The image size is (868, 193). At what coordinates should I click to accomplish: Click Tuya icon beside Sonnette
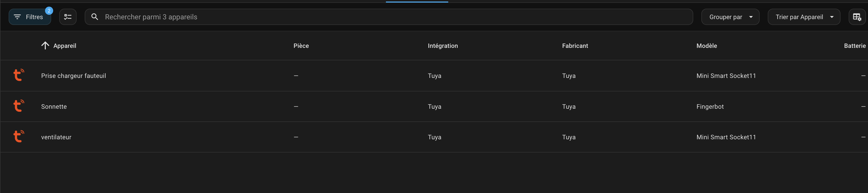coord(19,106)
